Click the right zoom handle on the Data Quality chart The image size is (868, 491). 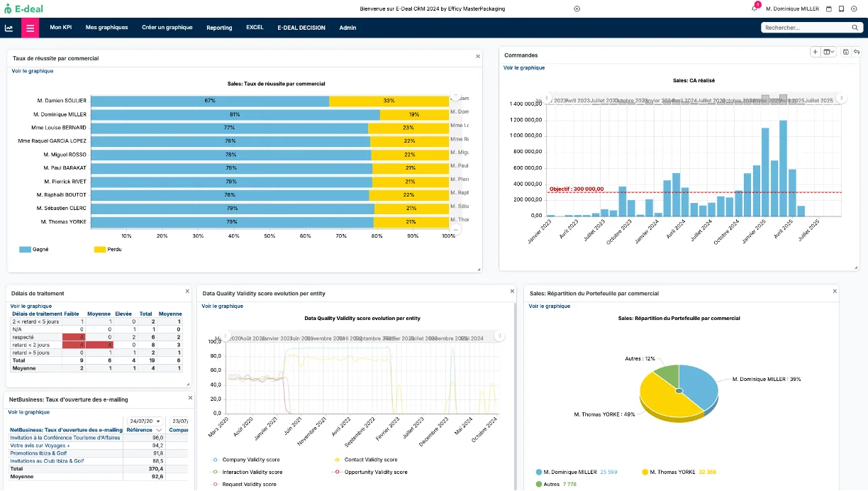tap(500, 336)
